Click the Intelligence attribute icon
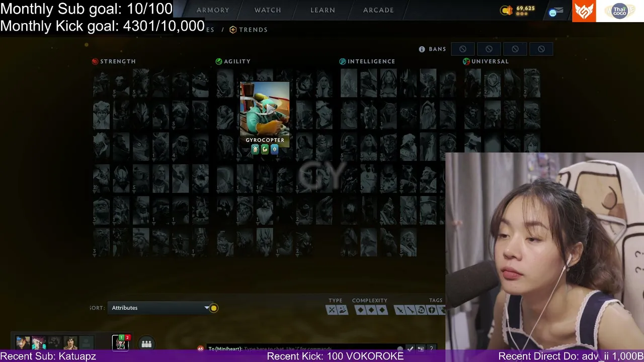Screen dimensions: 644x362 (x=343, y=61)
